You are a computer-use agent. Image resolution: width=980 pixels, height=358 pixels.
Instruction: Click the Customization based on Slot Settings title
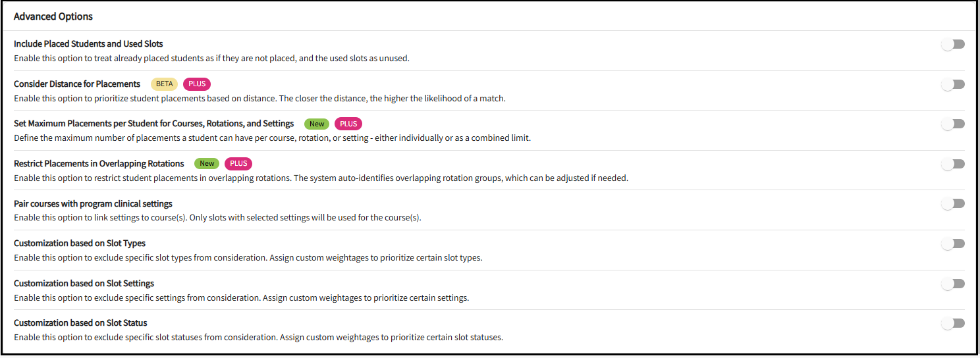tap(84, 284)
